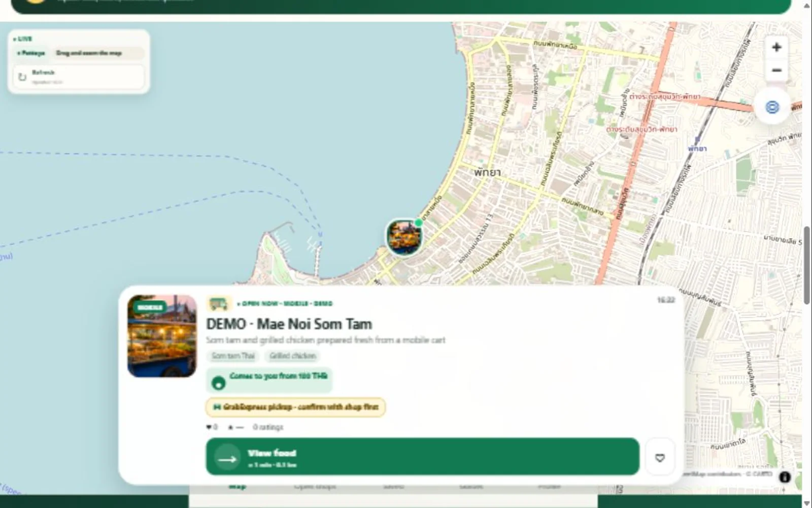
Task: Select the Pattaya location chip
Action: (x=31, y=53)
